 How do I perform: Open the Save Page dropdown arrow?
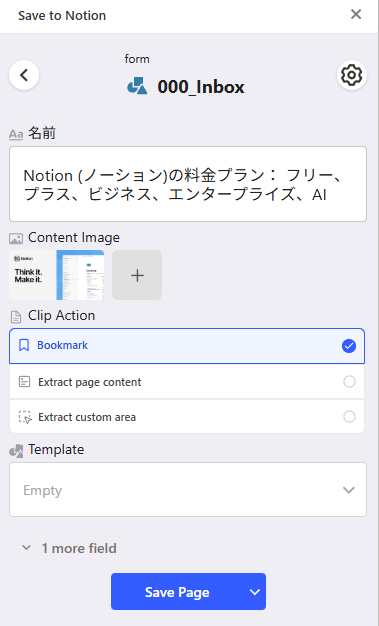(x=255, y=592)
